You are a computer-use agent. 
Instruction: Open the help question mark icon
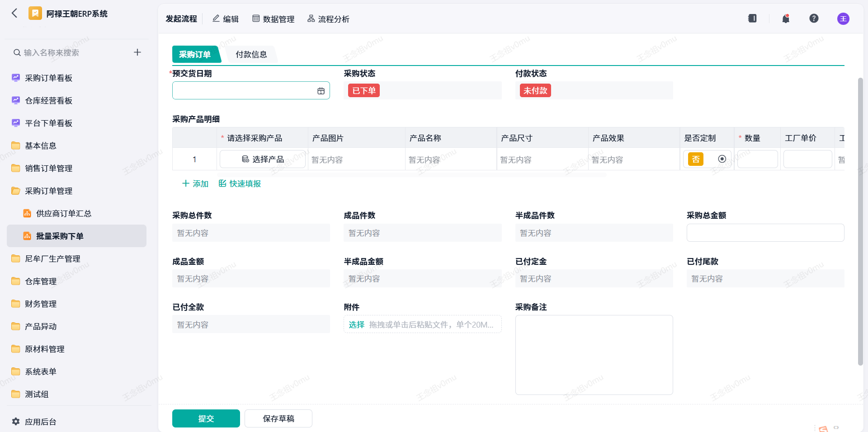[x=814, y=19]
